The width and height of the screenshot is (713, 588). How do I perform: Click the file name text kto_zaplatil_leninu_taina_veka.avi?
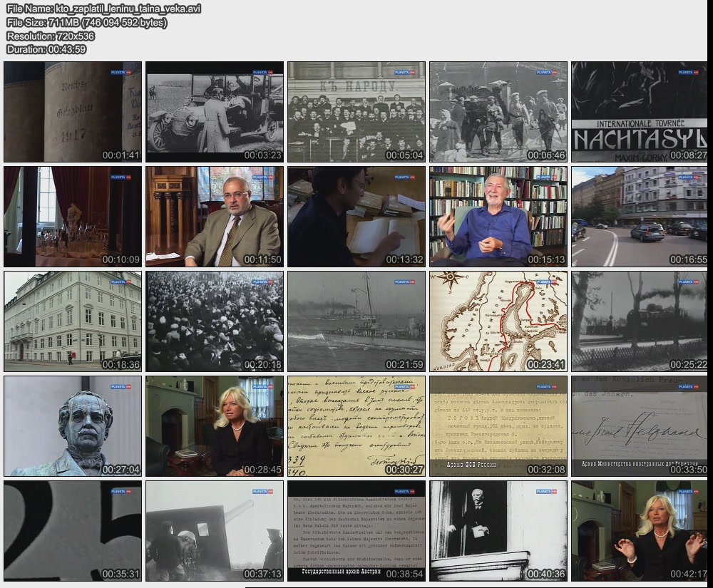[103, 9]
